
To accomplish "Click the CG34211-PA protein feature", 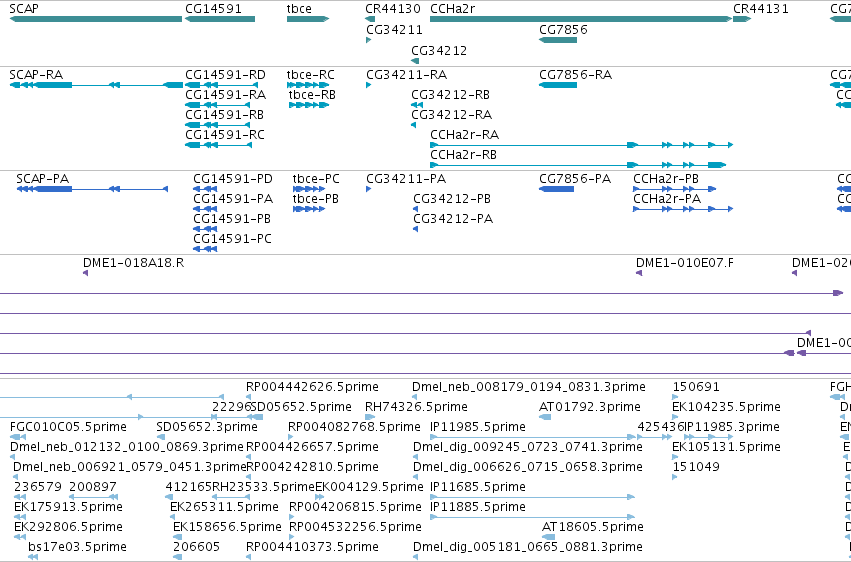I will [369, 189].
